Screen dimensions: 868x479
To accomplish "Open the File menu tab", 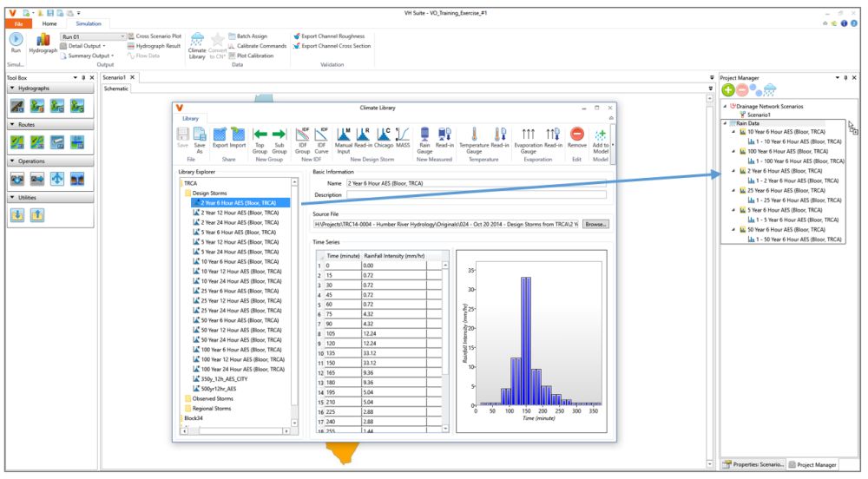I will tap(19, 23).
